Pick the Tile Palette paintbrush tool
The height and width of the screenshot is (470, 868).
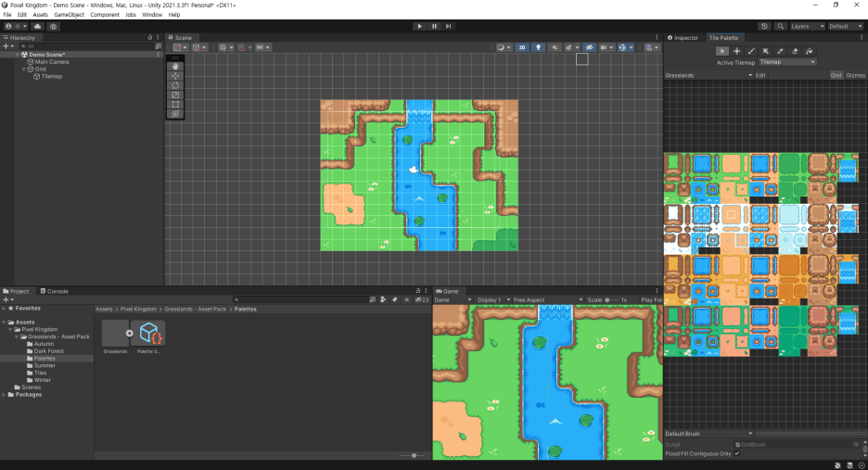pyautogui.click(x=751, y=51)
